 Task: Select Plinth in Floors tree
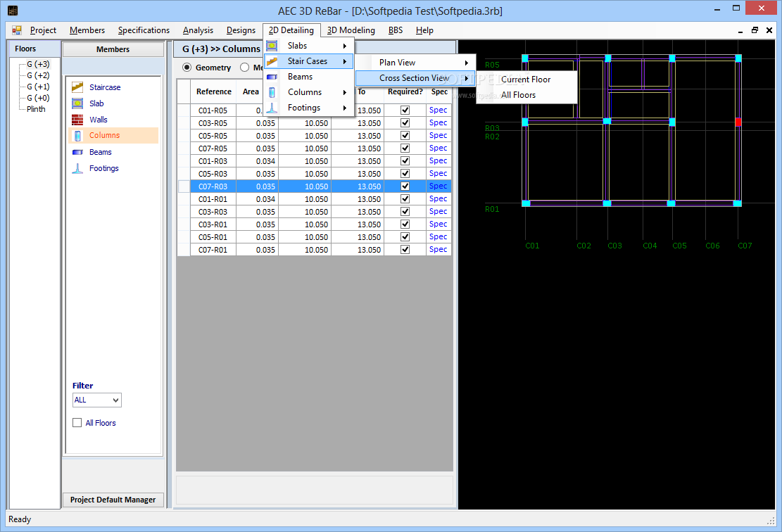pyautogui.click(x=36, y=109)
